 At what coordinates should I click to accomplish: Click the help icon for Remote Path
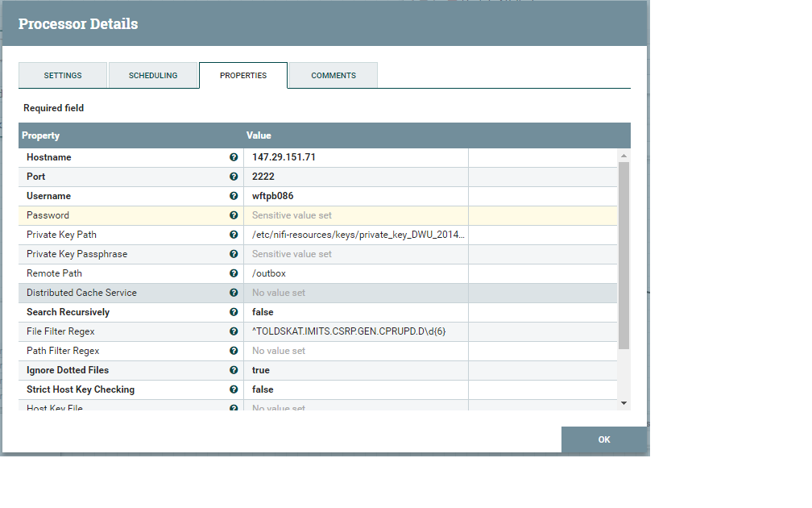click(234, 273)
